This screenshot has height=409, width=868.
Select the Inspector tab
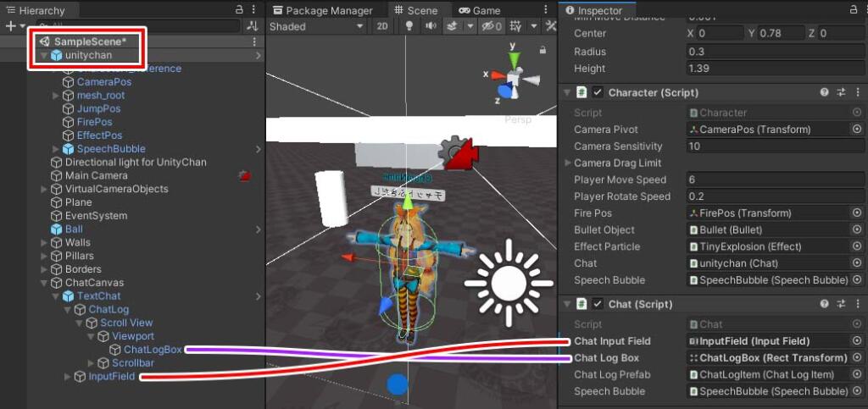click(594, 10)
